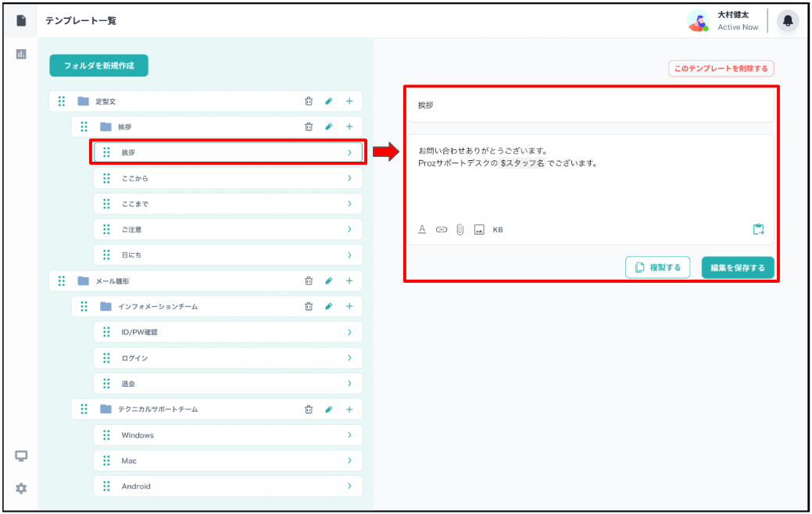Click the monitor icon in left sidebar

pyautogui.click(x=21, y=456)
